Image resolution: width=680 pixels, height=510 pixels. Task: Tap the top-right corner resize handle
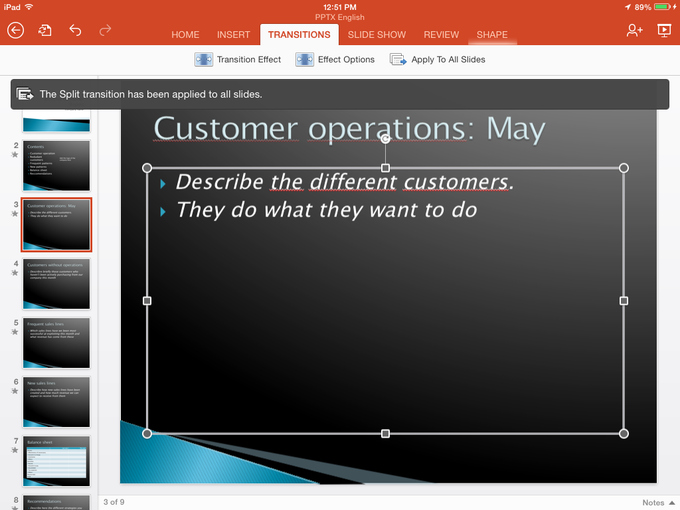(x=624, y=168)
